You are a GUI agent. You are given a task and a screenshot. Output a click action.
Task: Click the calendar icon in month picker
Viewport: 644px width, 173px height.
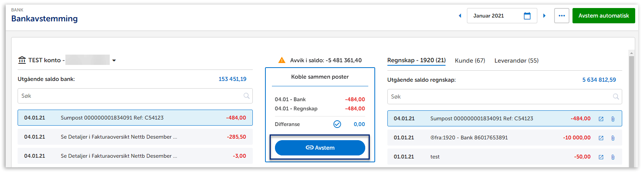(x=527, y=16)
